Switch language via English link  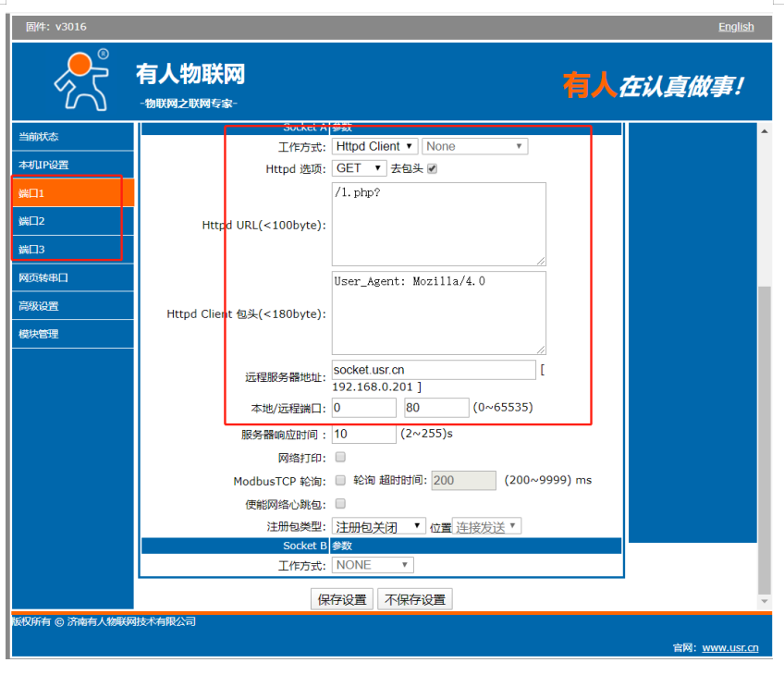(x=736, y=27)
